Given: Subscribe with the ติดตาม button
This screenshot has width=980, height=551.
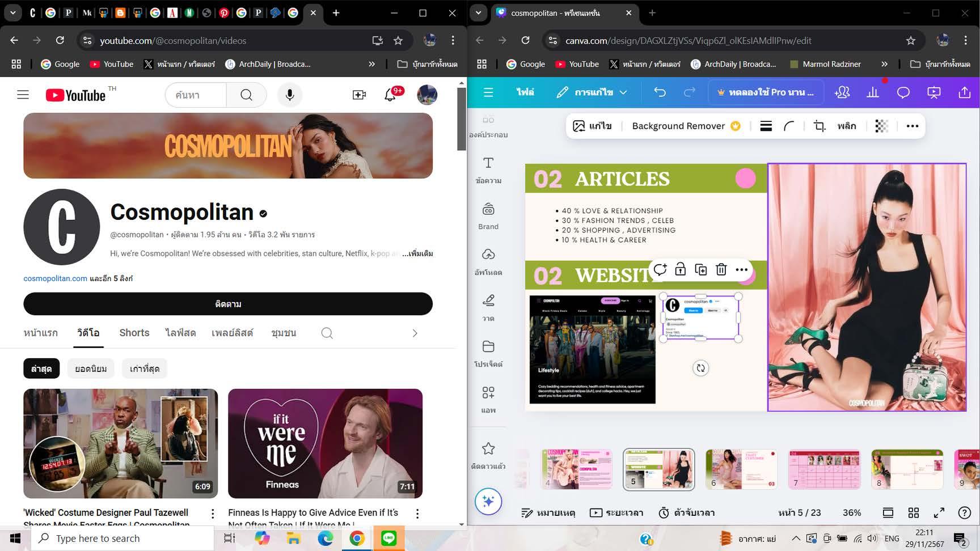Looking at the screenshot, I should [x=228, y=304].
